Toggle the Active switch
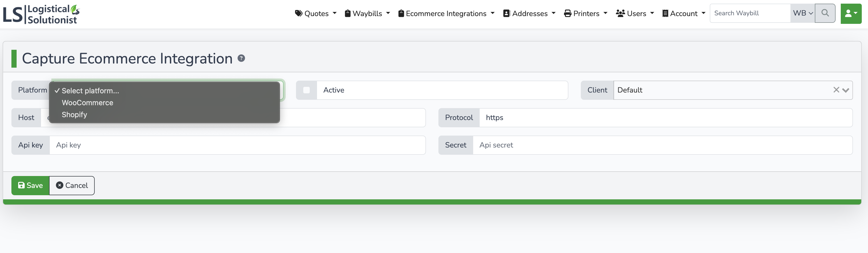The height and width of the screenshot is (253, 868). [x=306, y=90]
